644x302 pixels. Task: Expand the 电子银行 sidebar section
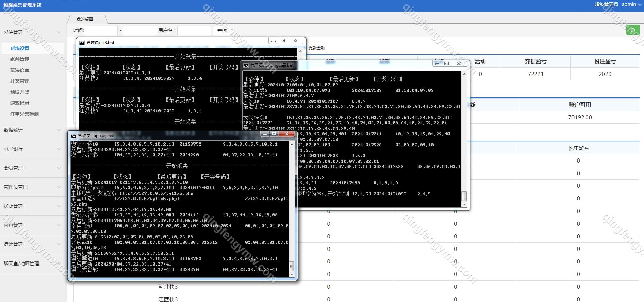(x=59, y=149)
